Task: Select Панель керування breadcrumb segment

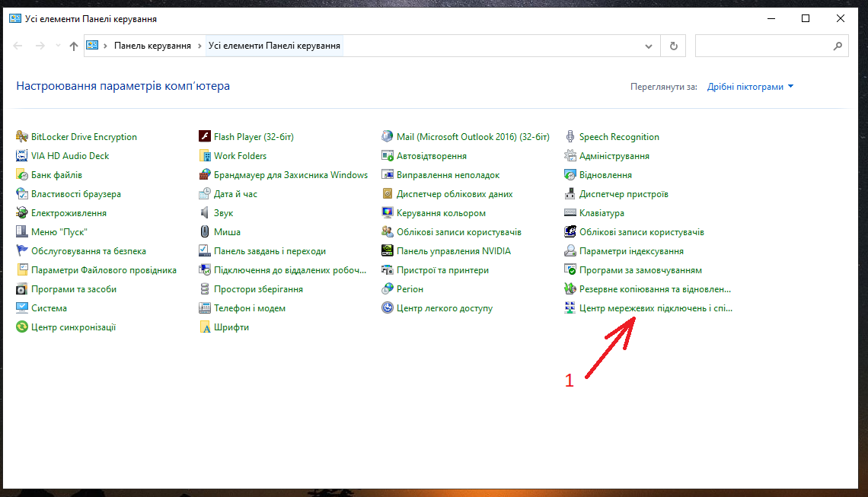Action: click(x=152, y=46)
